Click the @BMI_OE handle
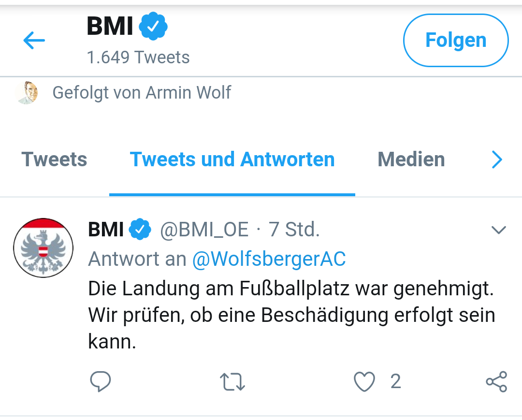Image resolution: width=522 pixels, height=420 pixels. 204,230
